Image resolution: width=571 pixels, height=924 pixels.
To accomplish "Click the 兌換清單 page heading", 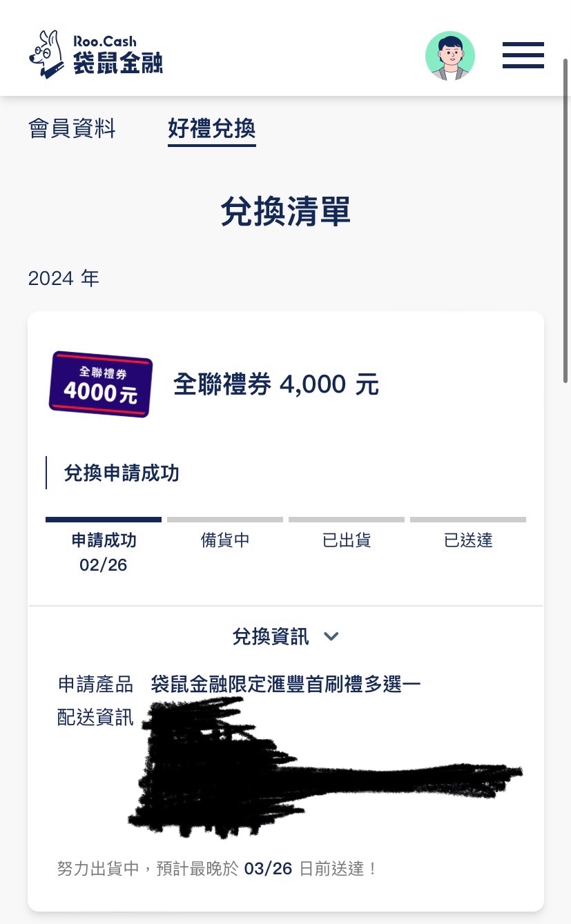I will pos(285,212).
